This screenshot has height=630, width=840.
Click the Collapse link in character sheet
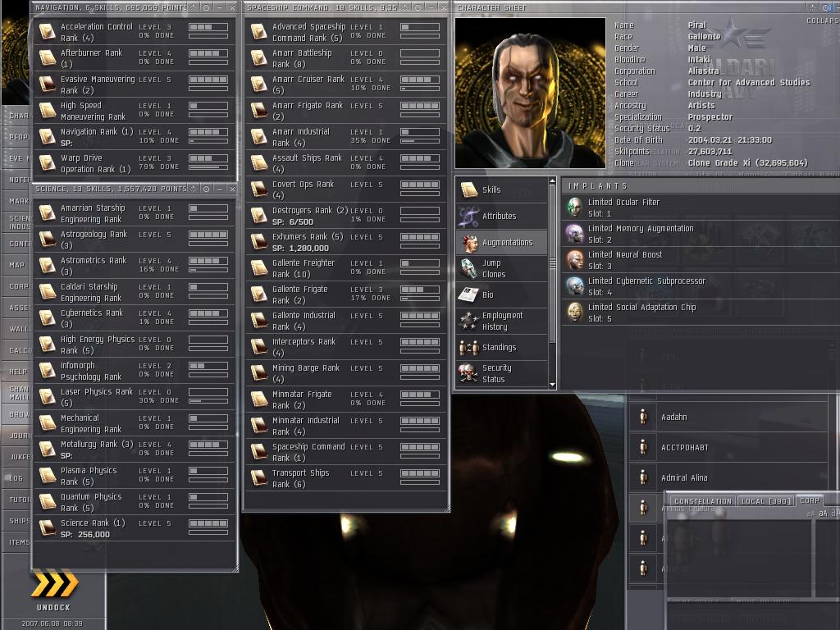823,21
